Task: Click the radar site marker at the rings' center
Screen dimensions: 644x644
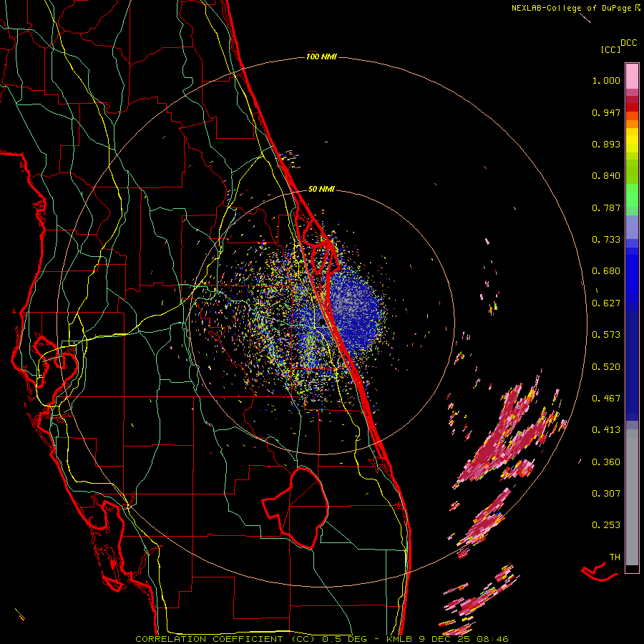Action: (322, 322)
